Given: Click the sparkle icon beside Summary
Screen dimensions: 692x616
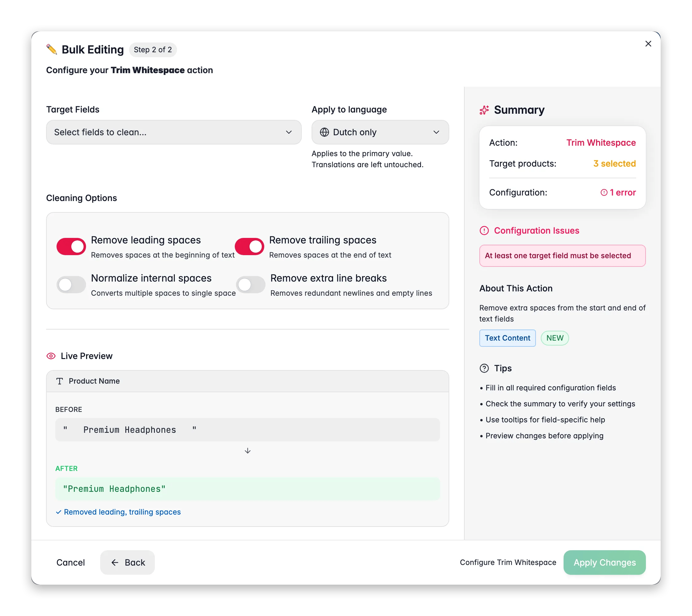Looking at the screenshot, I should 484,110.
